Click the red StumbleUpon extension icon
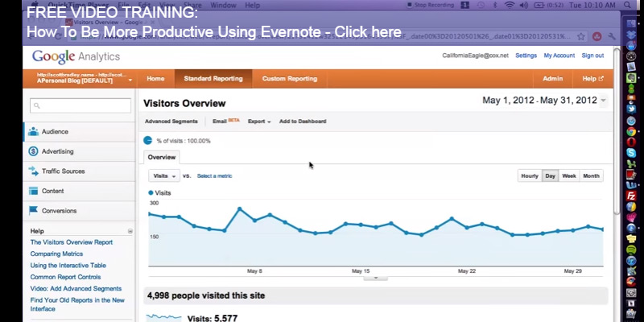The width and height of the screenshot is (644, 322). point(597,36)
